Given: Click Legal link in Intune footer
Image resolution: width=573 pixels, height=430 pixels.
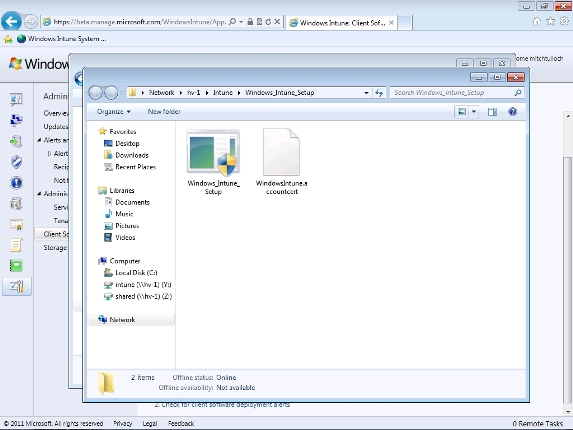Looking at the screenshot, I should click(x=150, y=423).
